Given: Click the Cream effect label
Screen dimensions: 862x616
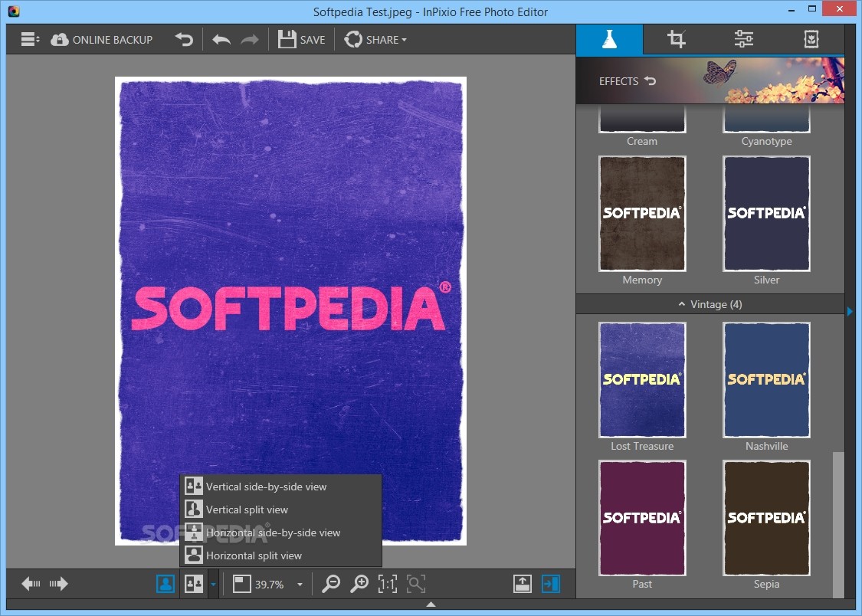Looking at the screenshot, I should click(642, 141).
